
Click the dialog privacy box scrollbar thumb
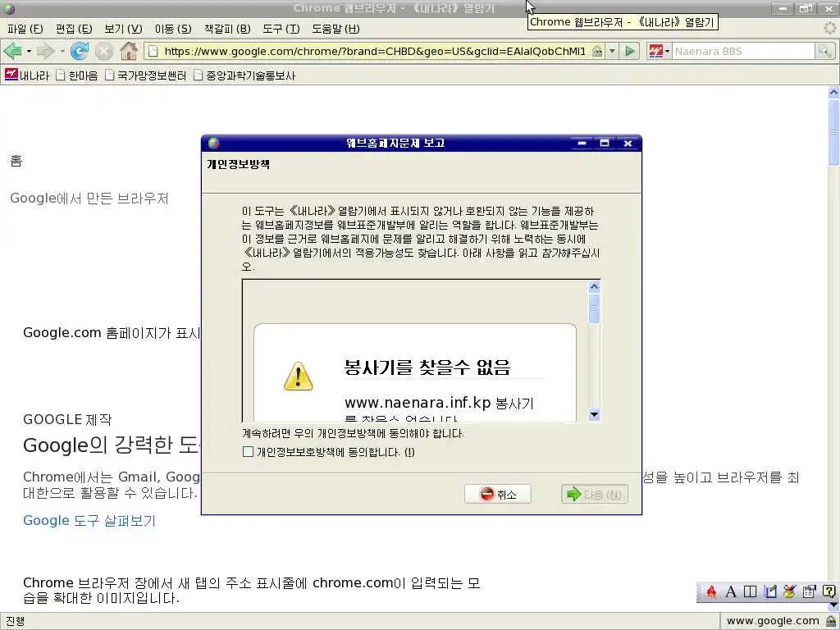(594, 308)
